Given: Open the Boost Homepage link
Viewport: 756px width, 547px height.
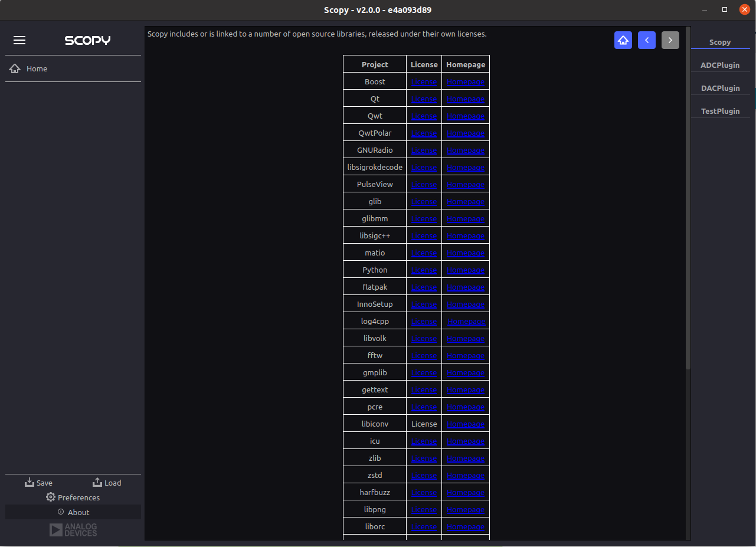Looking at the screenshot, I should point(466,82).
